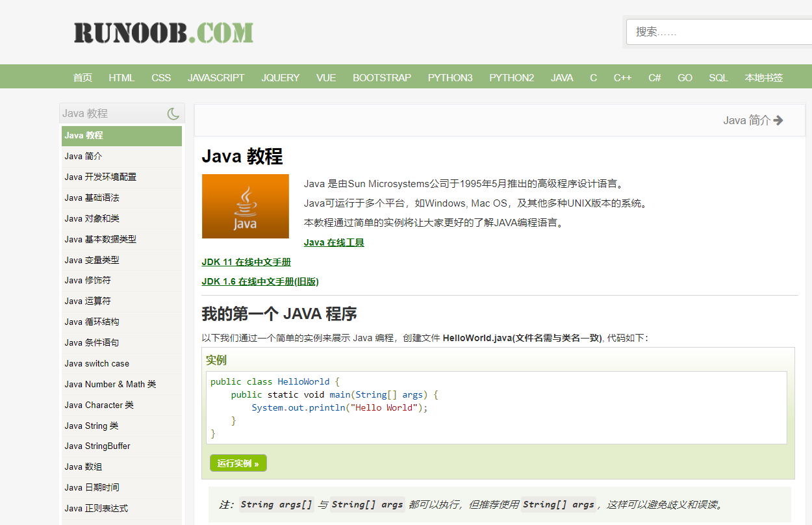The image size is (812, 525).
Task: Click the public class HelloWorld code line
Action: pos(275,382)
